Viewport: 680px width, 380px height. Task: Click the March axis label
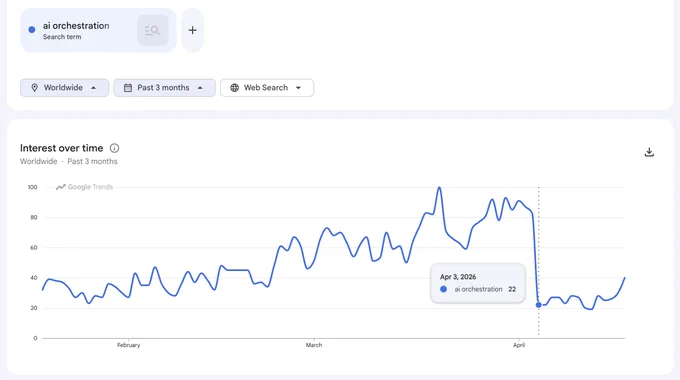(314, 345)
